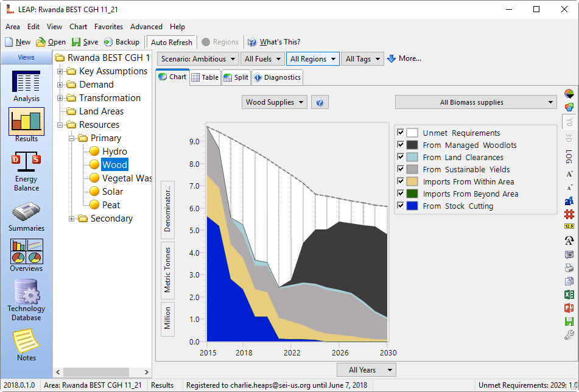Switch to the Table tab

click(205, 77)
